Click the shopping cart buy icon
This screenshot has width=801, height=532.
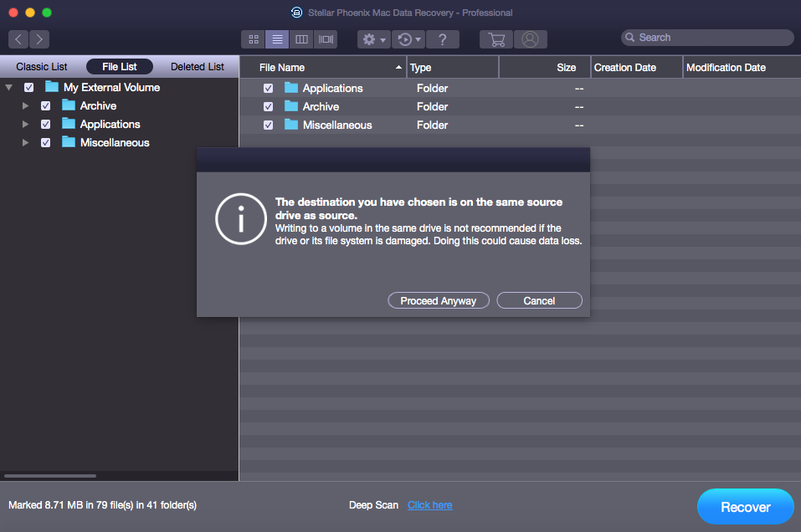pos(496,39)
